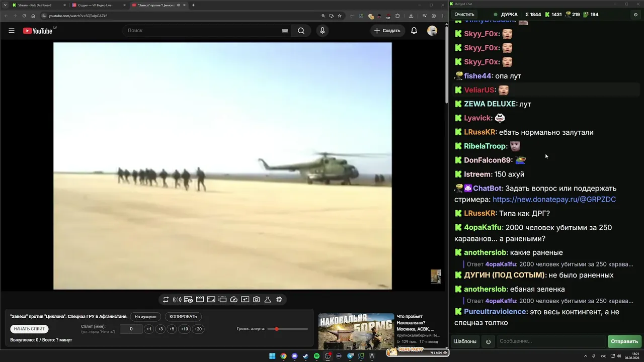Click the fullscreen frame icon below video

click(211, 300)
